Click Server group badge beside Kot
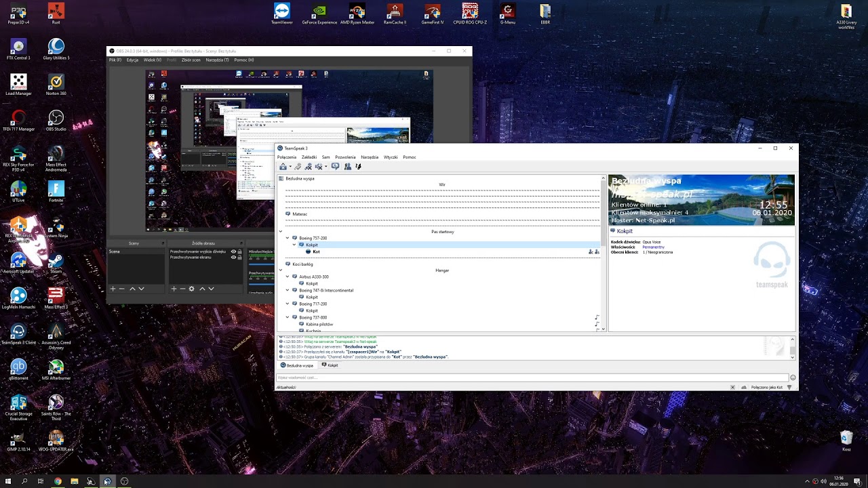The image size is (868, 488). coord(597,251)
